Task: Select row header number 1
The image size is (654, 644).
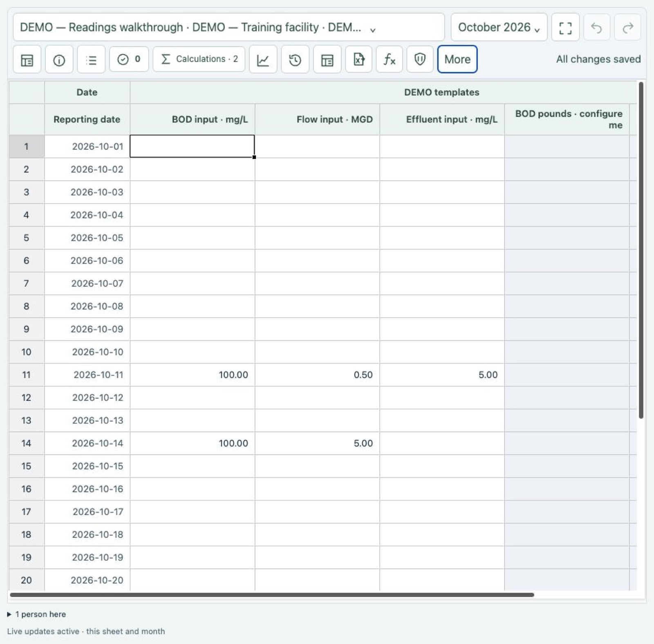Action: coord(27,146)
